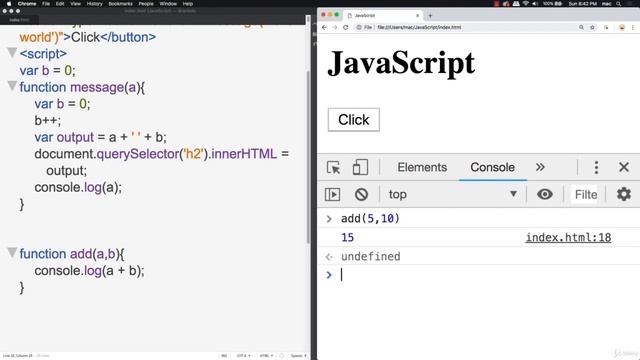Screen dimensions: 640x360
Task: Open the People menu in the menu bar
Action: coord(146,4)
